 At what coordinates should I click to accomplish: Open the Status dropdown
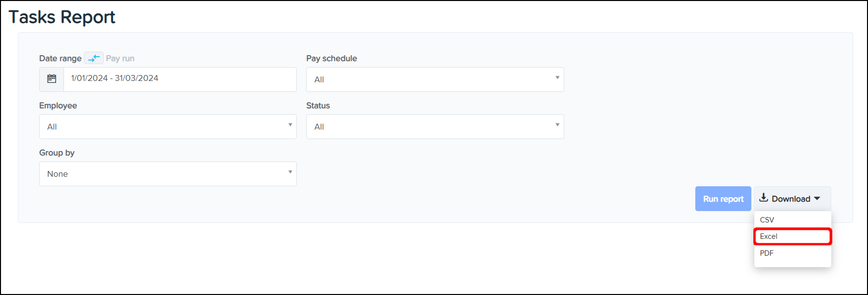[x=435, y=127]
